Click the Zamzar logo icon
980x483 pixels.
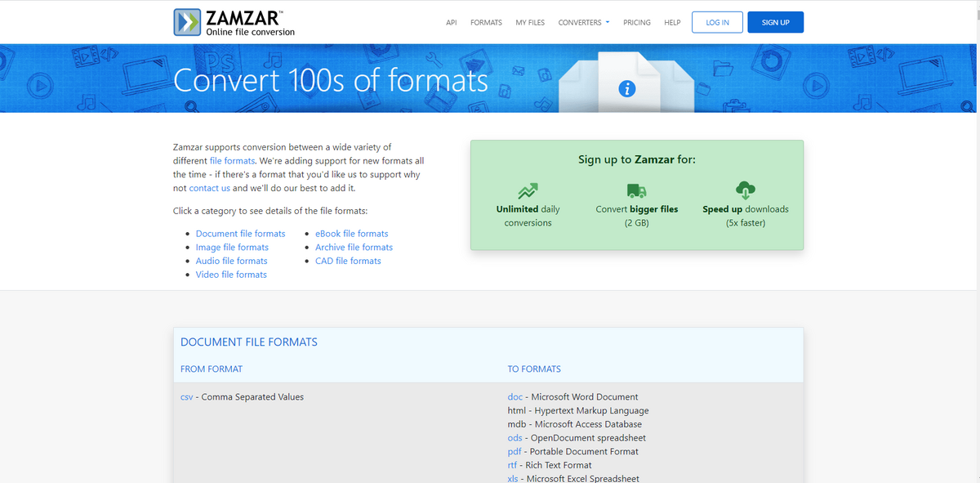[x=187, y=22]
